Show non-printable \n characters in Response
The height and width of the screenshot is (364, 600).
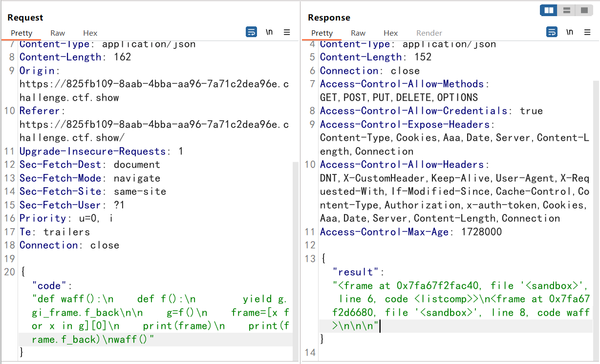[x=570, y=32]
